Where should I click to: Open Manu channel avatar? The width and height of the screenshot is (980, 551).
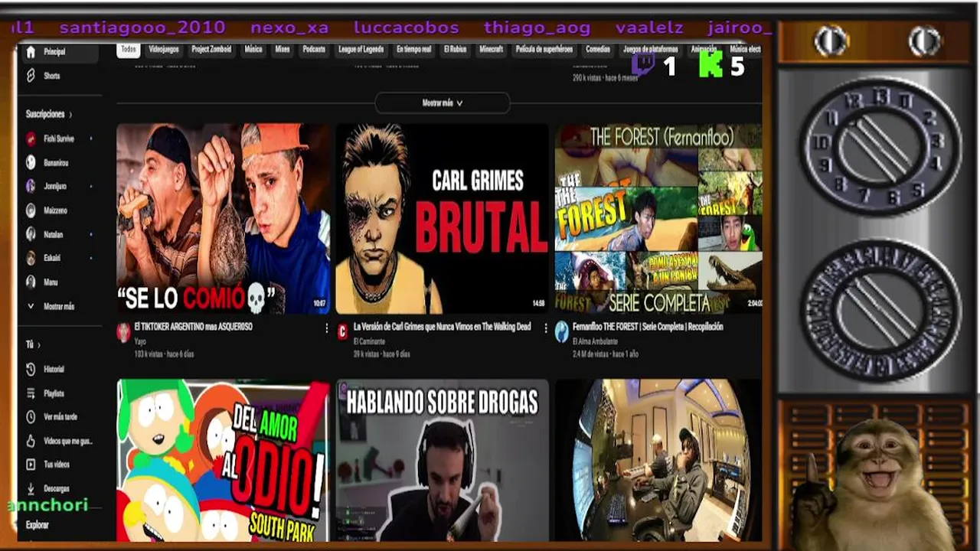click(31, 282)
